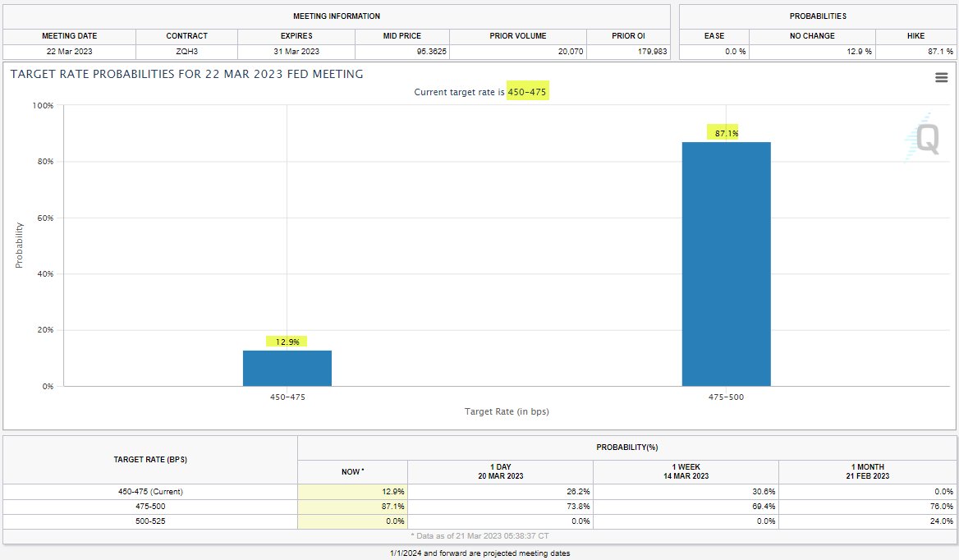Click the ZQH3 contract cell
This screenshot has height=560, width=959.
[186, 52]
